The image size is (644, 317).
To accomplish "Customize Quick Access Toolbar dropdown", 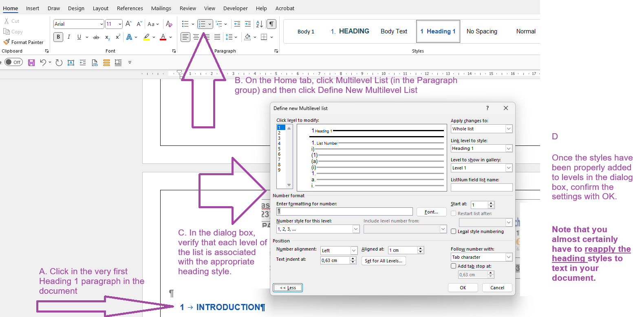I will [130, 62].
